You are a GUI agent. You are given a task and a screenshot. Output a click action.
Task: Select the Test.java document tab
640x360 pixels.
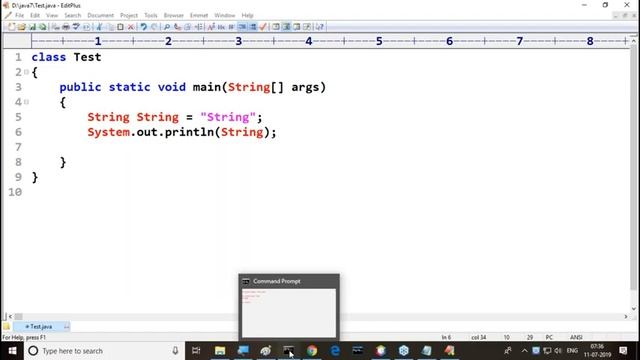41,327
